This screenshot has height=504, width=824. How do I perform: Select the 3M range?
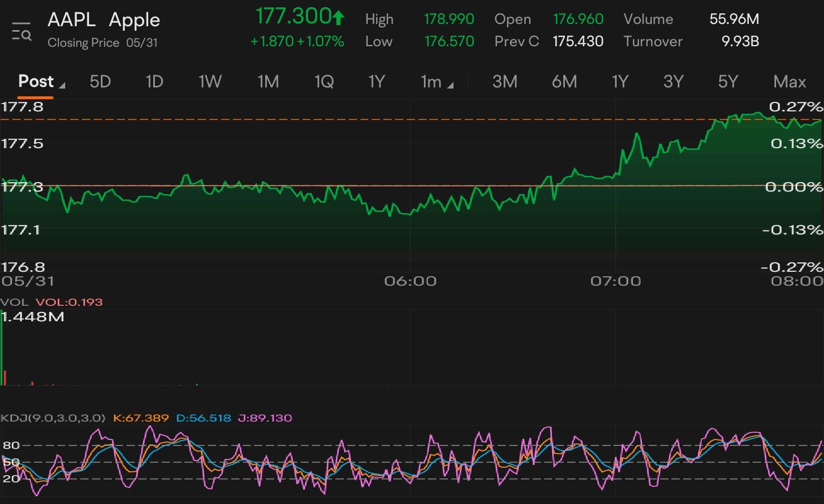505,82
